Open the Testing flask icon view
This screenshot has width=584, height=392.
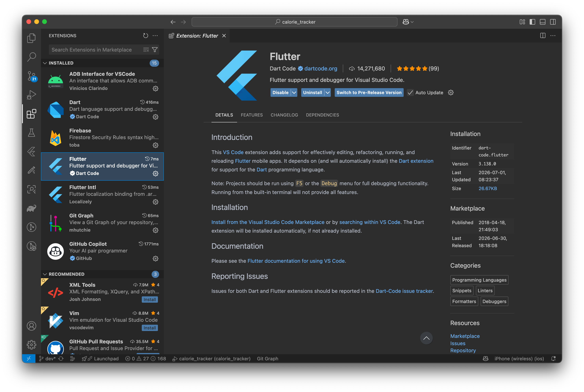tap(32, 133)
